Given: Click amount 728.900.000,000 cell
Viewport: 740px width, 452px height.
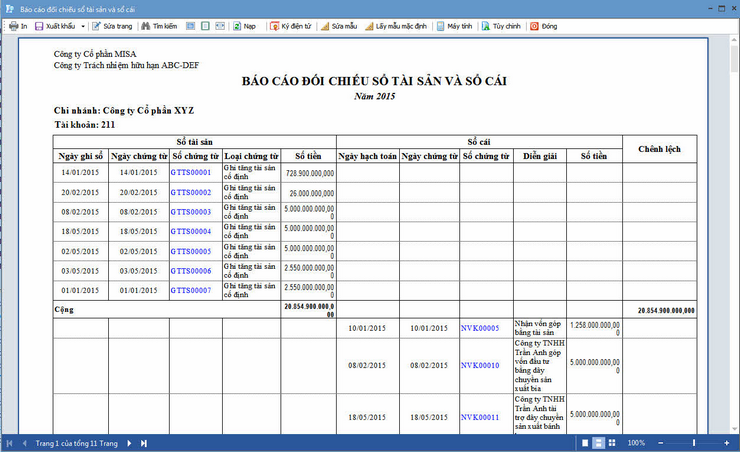Looking at the screenshot, I should pyautogui.click(x=310, y=173).
